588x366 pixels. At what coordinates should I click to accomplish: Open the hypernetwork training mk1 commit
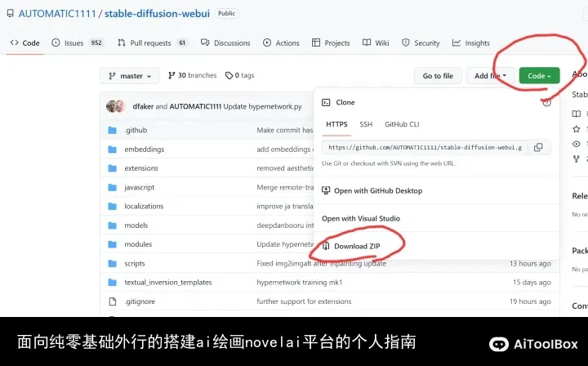(x=299, y=283)
